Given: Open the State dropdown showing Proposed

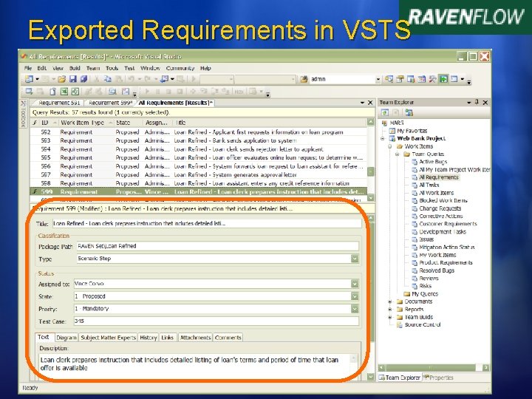Looking at the screenshot, I should point(355,296).
